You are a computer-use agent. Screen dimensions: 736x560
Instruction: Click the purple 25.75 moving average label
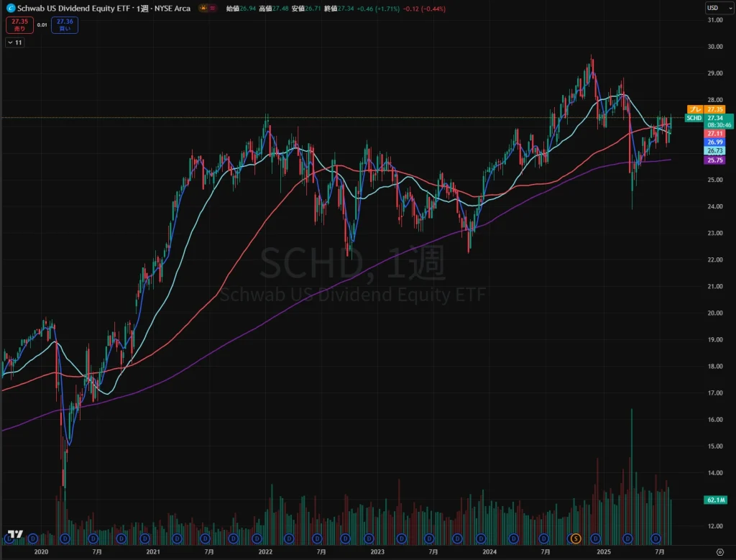(x=715, y=160)
